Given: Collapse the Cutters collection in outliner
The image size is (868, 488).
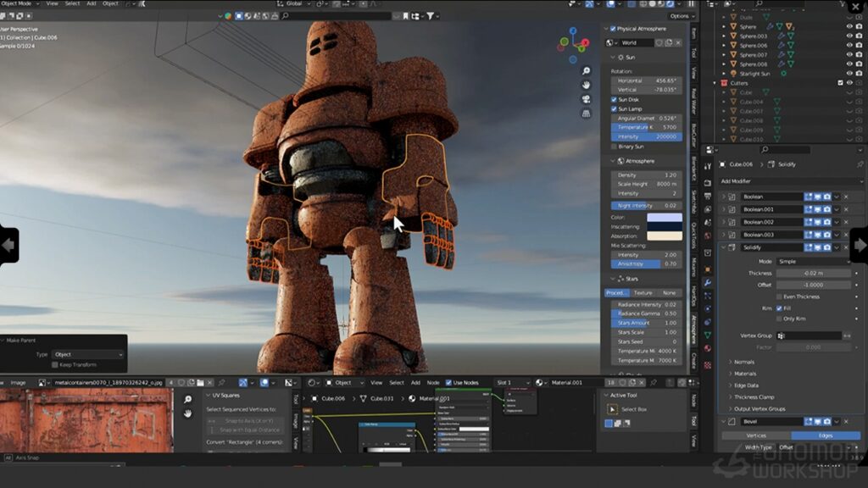Looking at the screenshot, I should pyautogui.click(x=715, y=83).
